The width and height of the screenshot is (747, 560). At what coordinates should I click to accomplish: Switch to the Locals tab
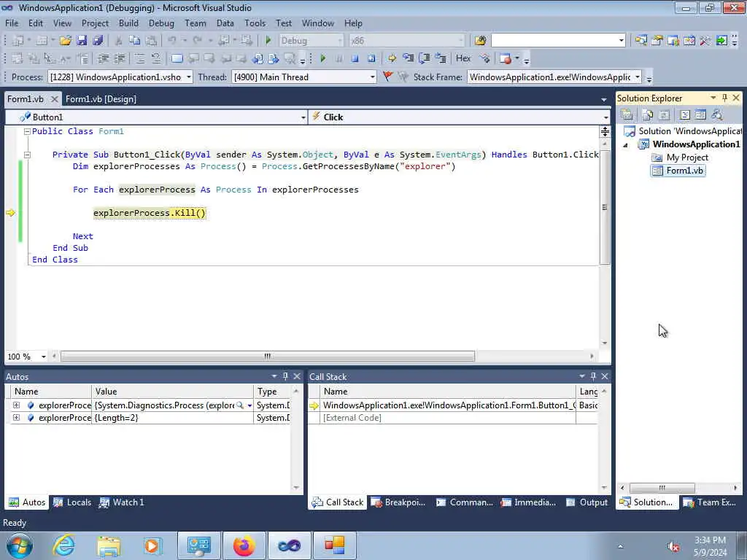pyautogui.click(x=72, y=502)
